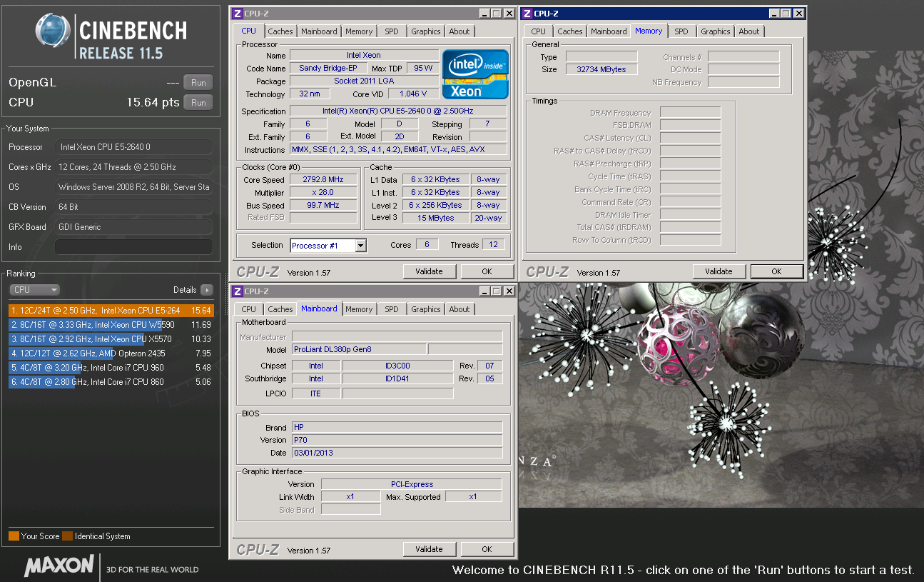Open About tab in top-left CPU-Z window
The image size is (924, 582).
point(460,31)
